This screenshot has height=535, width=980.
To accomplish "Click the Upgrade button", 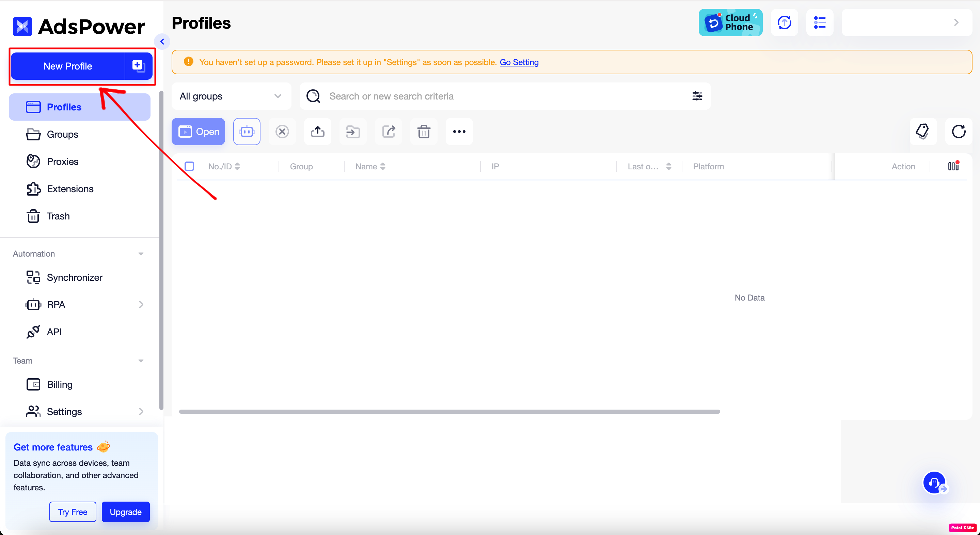I will tap(126, 512).
